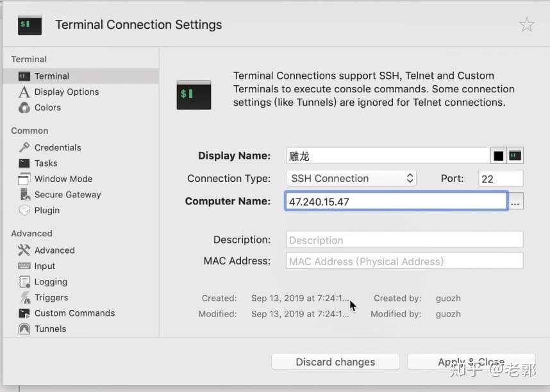This screenshot has width=550, height=392.
Task: Click into the Description field
Action: [404, 240]
